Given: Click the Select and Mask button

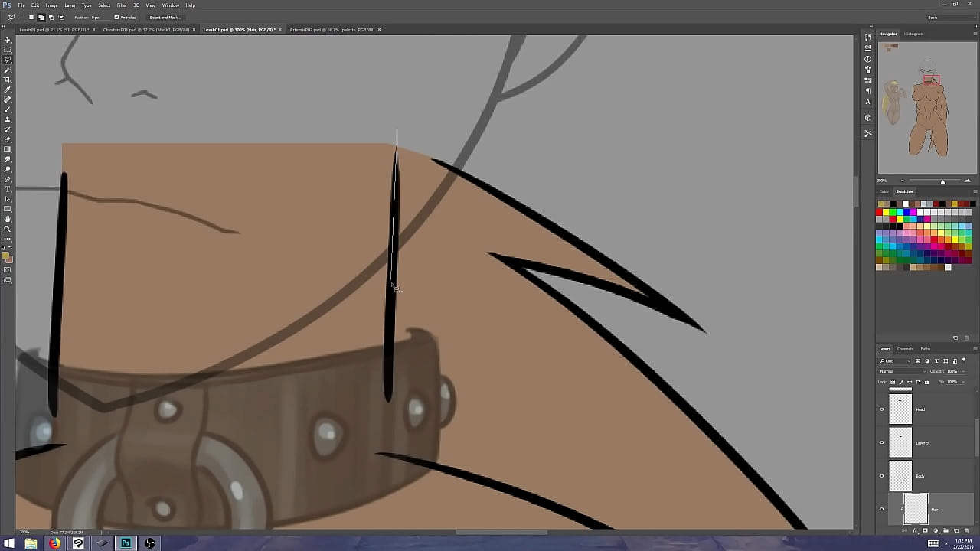Looking at the screenshot, I should coord(165,17).
